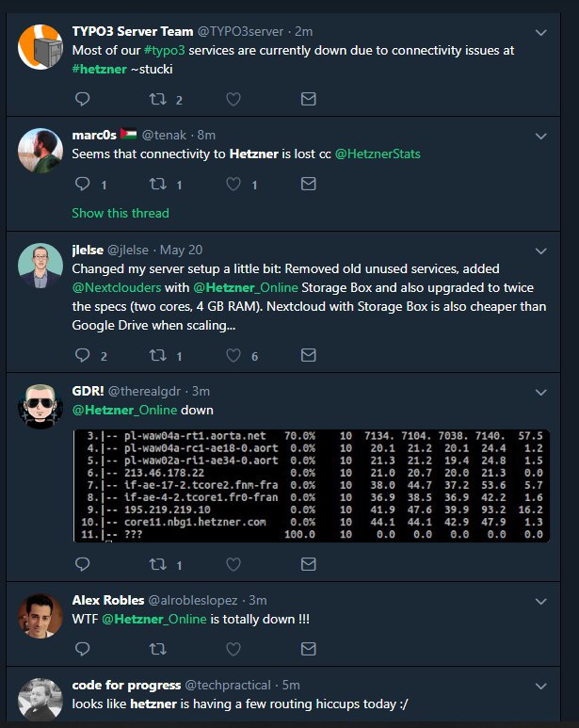Like marc0s tweet about Hetzner connectivity
The image size is (579, 728).
tap(233, 184)
